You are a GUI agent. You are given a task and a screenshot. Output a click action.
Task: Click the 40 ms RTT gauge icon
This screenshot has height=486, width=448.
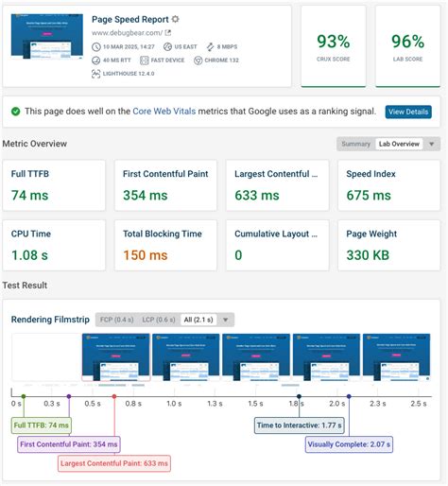tap(95, 61)
